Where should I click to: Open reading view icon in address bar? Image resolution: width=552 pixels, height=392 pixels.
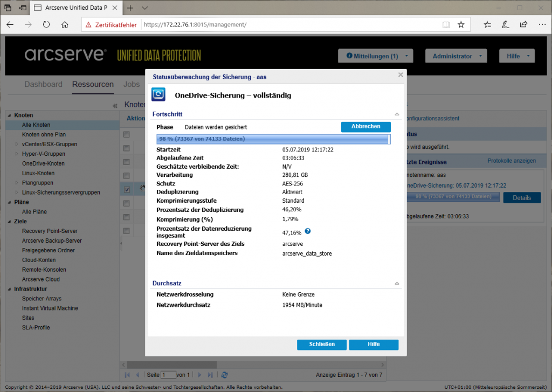tap(446, 24)
